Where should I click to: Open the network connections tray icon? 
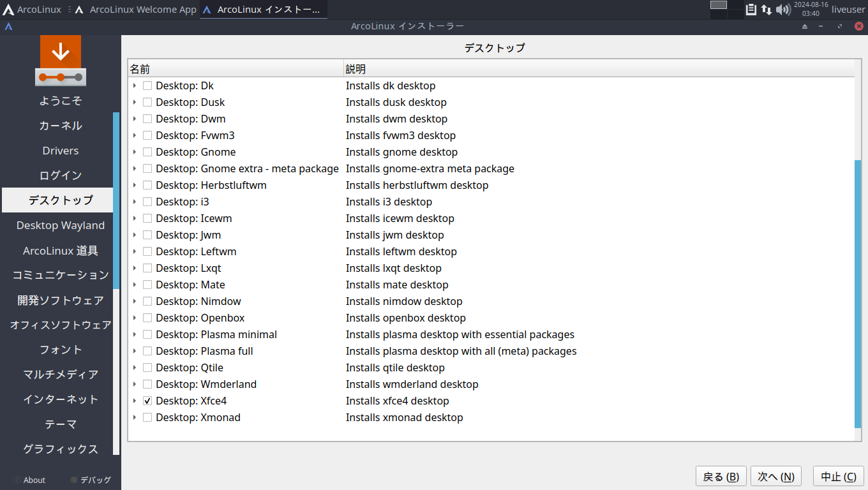point(766,10)
